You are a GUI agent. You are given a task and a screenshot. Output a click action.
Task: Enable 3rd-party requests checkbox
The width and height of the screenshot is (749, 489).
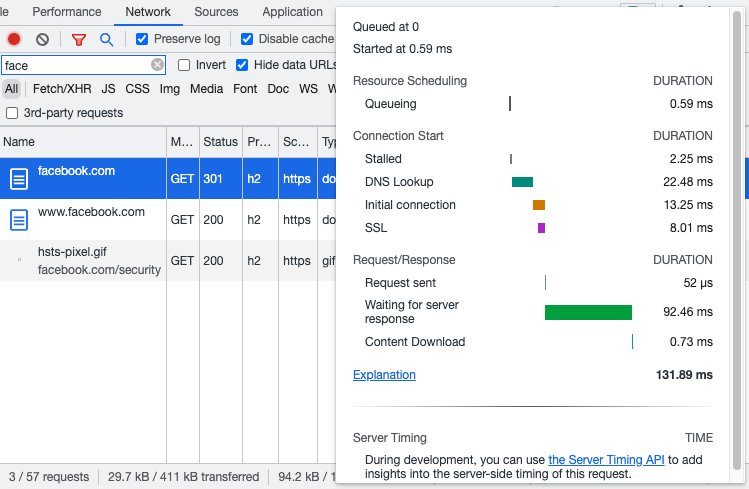[x=12, y=113]
